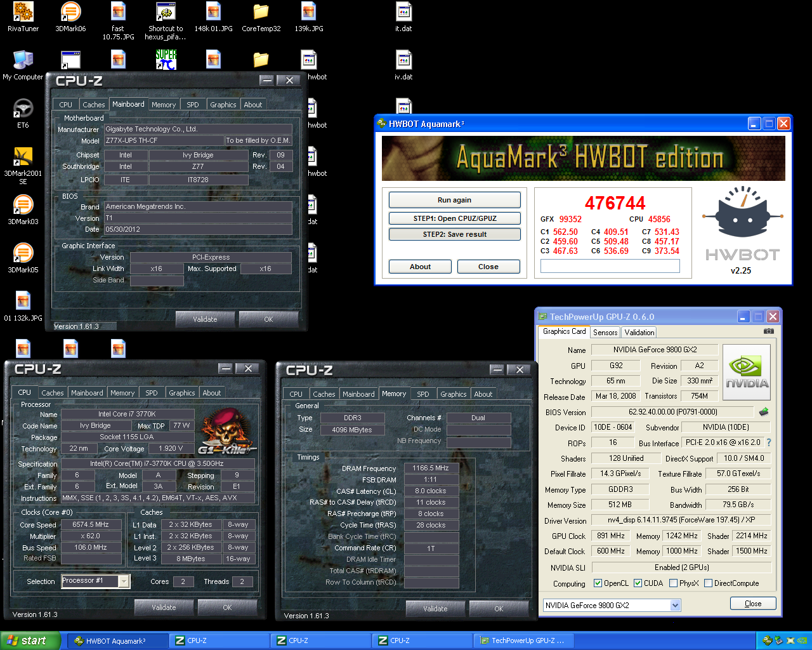This screenshot has height=650, width=812.
Task: Open the 139k.JPG image file
Action: [308, 17]
